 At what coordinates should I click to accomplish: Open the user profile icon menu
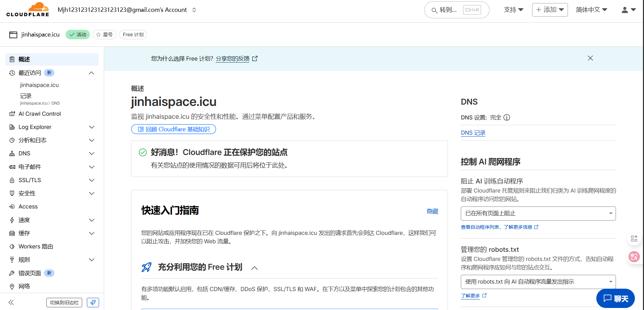tap(628, 10)
